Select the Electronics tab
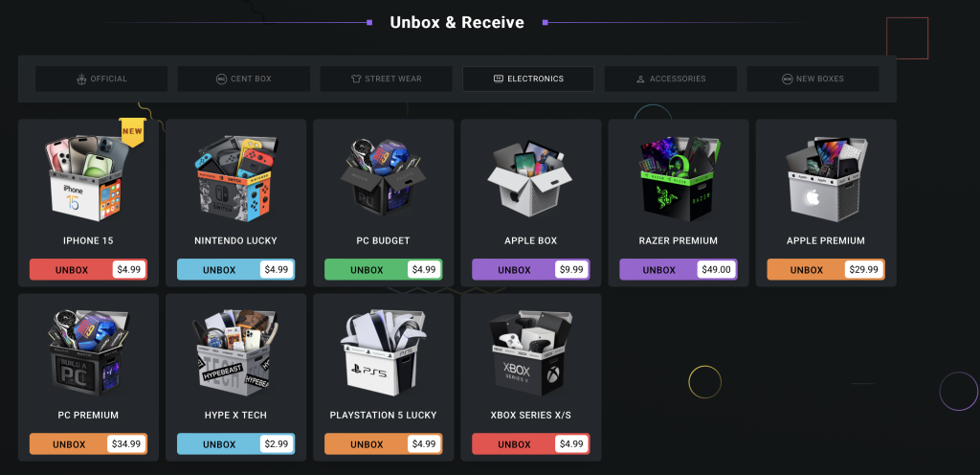Image resolution: width=980 pixels, height=475 pixels. (528, 79)
